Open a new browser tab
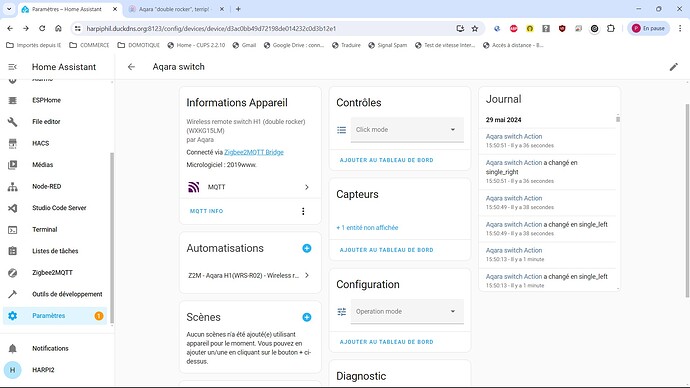This screenshot has width=690, height=388. coord(238,9)
